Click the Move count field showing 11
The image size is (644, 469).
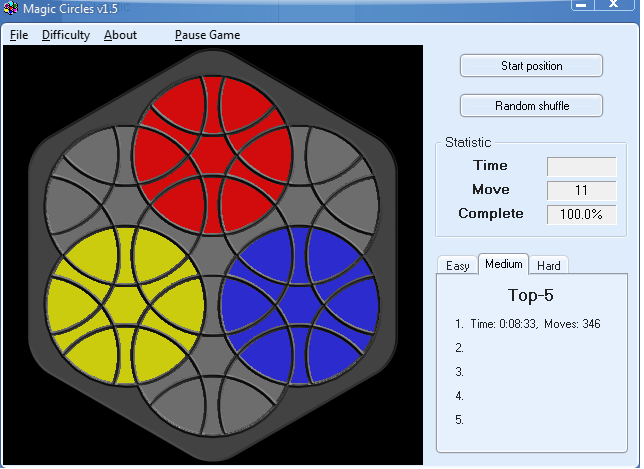tap(581, 190)
